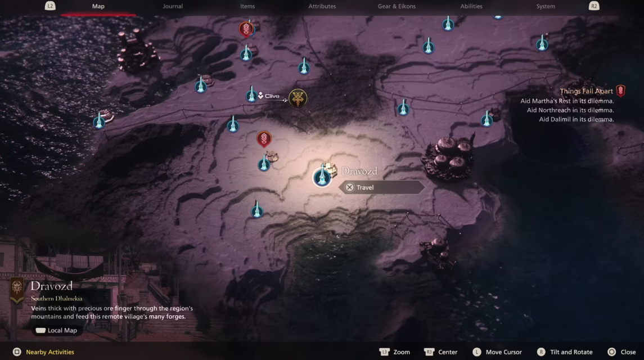Click the X icon on the Travel prompt
Screen dimensions: 644x360
coord(349,187)
